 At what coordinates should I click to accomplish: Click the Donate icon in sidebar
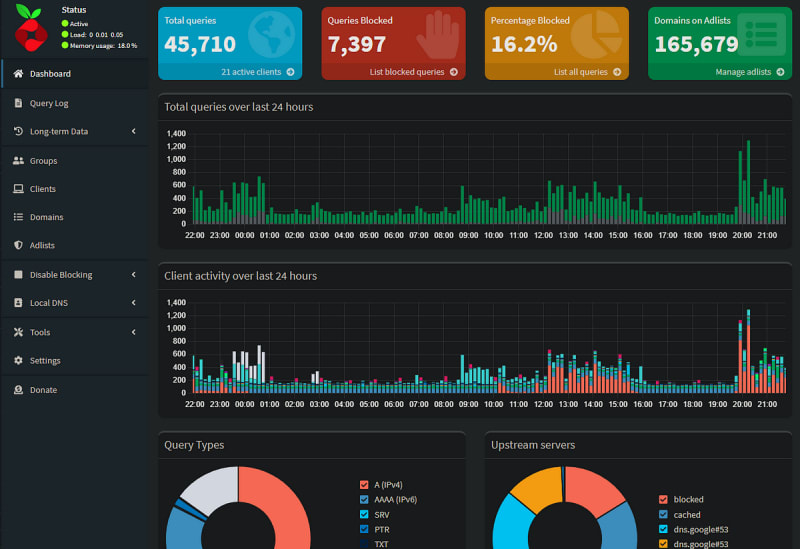[x=19, y=390]
